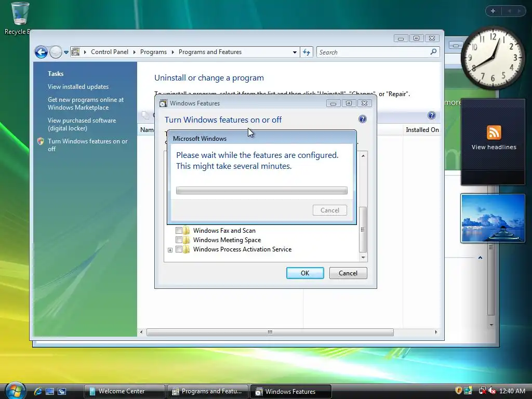Click the network connection tray icon
The height and width of the screenshot is (399, 532).
tap(482, 391)
